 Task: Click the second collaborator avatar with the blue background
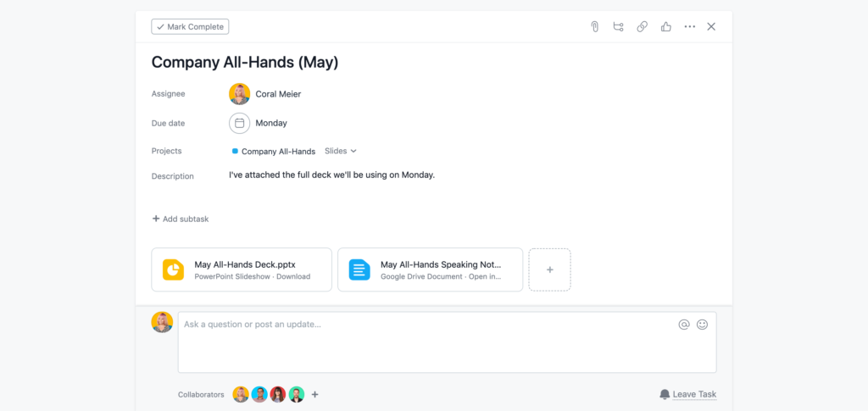[259, 394]
